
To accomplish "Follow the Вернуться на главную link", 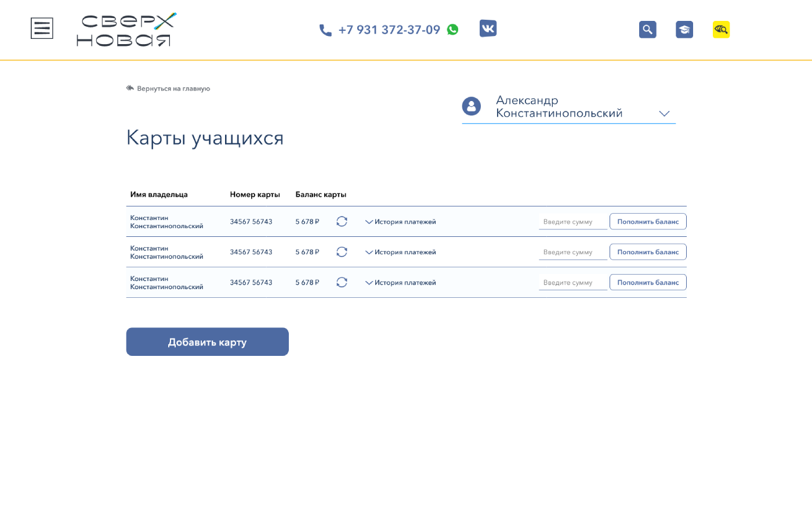I will click(x=173, y=89).
